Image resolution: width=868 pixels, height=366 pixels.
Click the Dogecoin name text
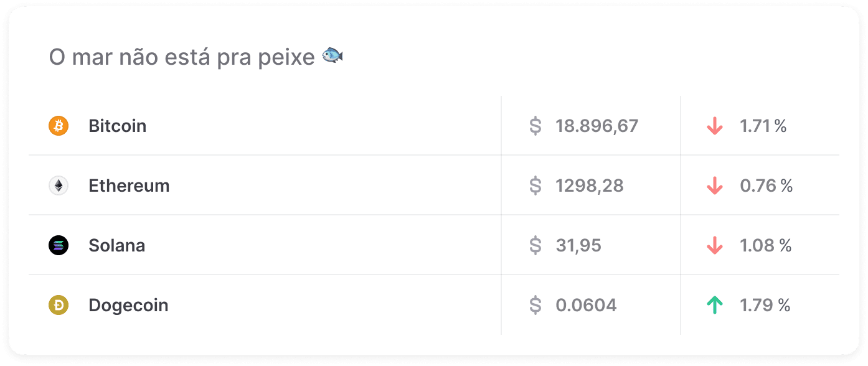(128, 305)
